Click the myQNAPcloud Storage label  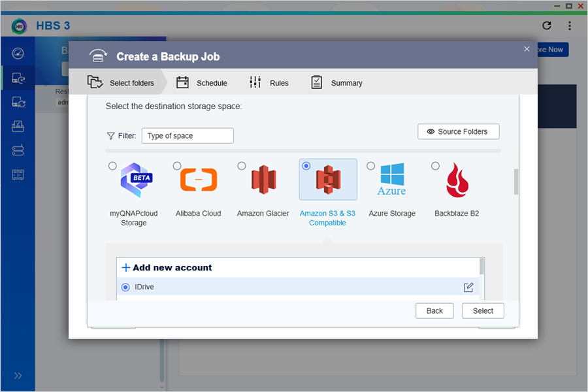point(134,218)
